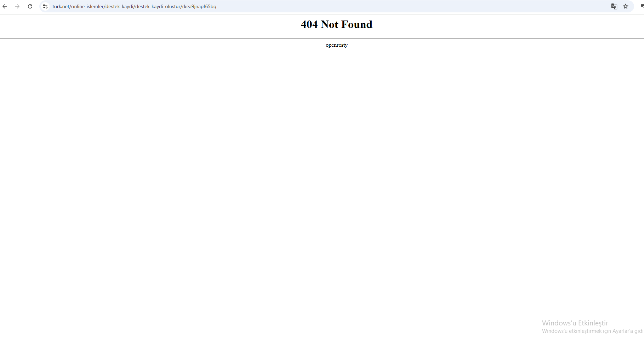View site information icon in address bar
Viewport: 644px width, 347px height.
[45, 6]
